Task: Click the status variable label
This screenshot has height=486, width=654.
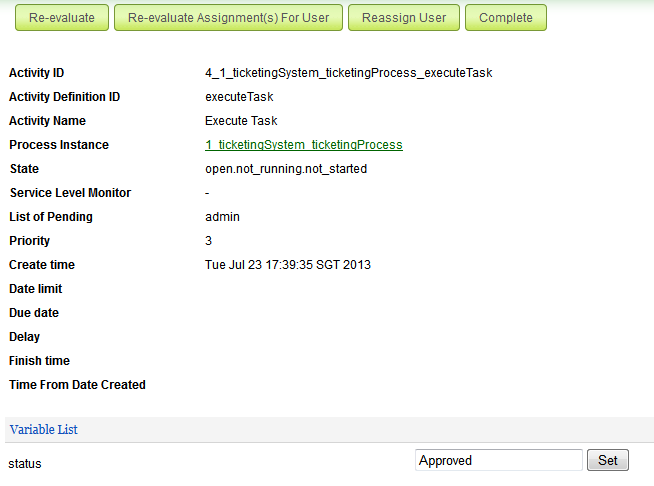Action: (25, 464)
